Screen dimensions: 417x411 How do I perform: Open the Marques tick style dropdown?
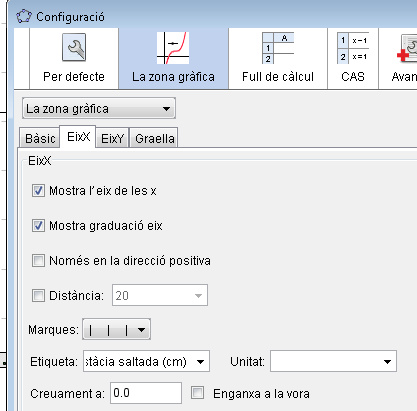click(116, 329)
